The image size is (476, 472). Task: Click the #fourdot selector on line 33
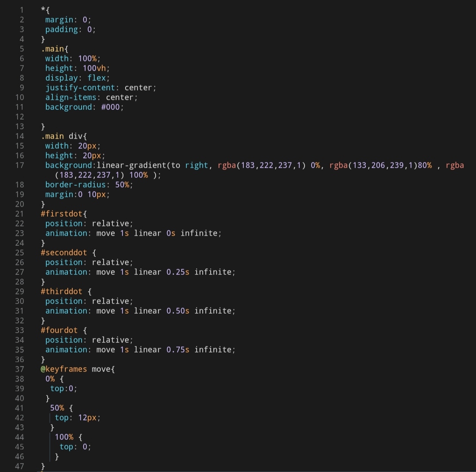tap(59, 330)
